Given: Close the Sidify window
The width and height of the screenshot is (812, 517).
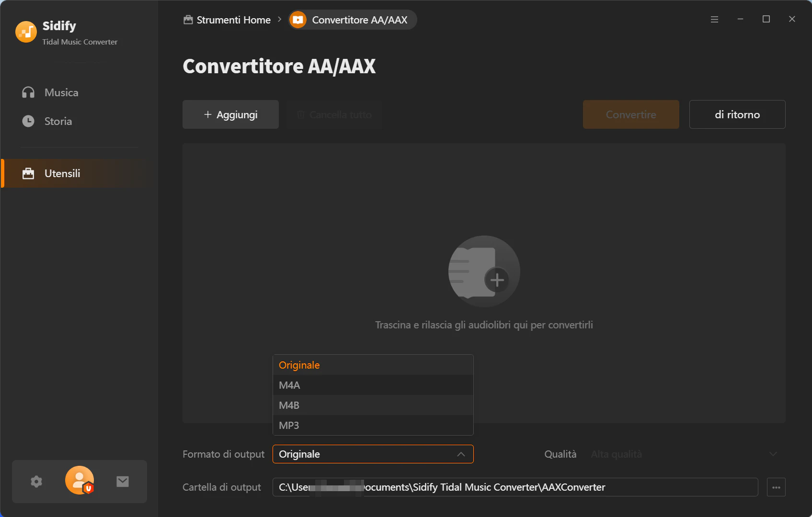Looking at the screenshot, I should coord(792,19).
